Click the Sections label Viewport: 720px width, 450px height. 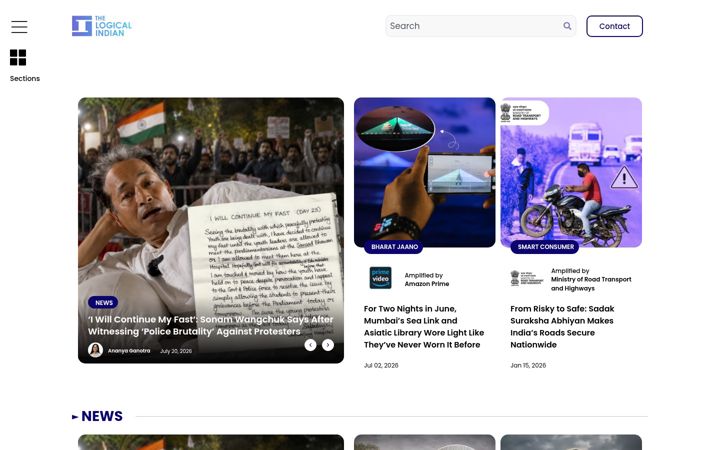[x=25, y=79]
